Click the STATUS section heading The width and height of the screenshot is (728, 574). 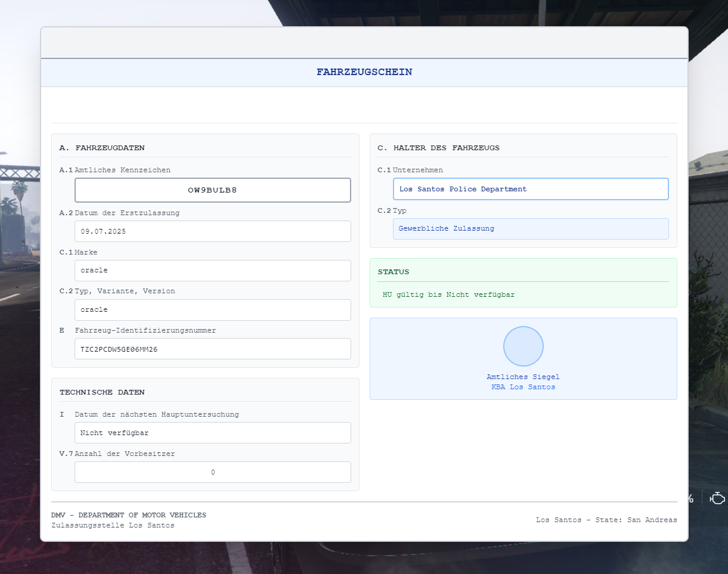coord(394,272)
